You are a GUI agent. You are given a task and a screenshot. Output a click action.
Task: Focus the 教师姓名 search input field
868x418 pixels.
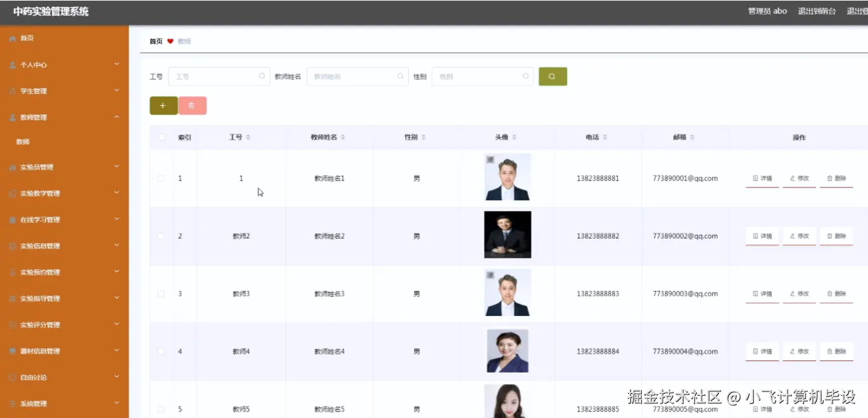tap(357, 77)
